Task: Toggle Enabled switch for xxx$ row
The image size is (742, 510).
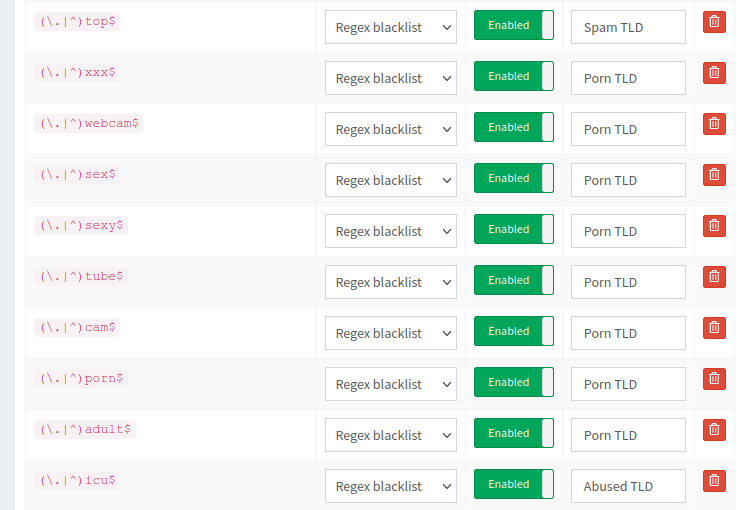Action: pyautogui.click(x=514, y=76)
